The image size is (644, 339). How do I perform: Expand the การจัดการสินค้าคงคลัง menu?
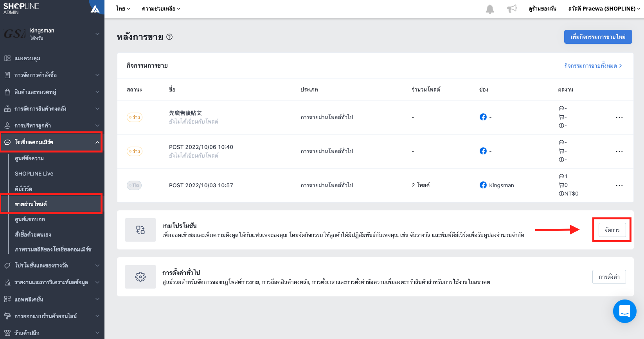[x=97, y=109]
